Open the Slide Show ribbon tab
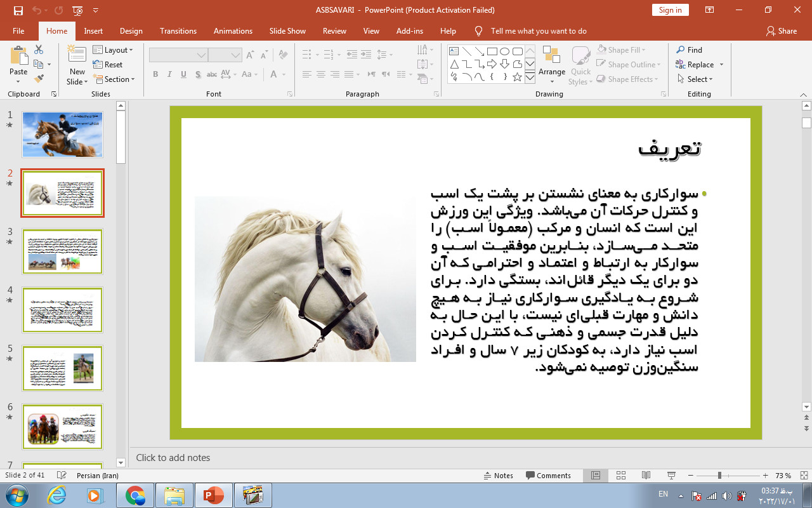Viewport: 812px width, 508px height. click(287, 31)
